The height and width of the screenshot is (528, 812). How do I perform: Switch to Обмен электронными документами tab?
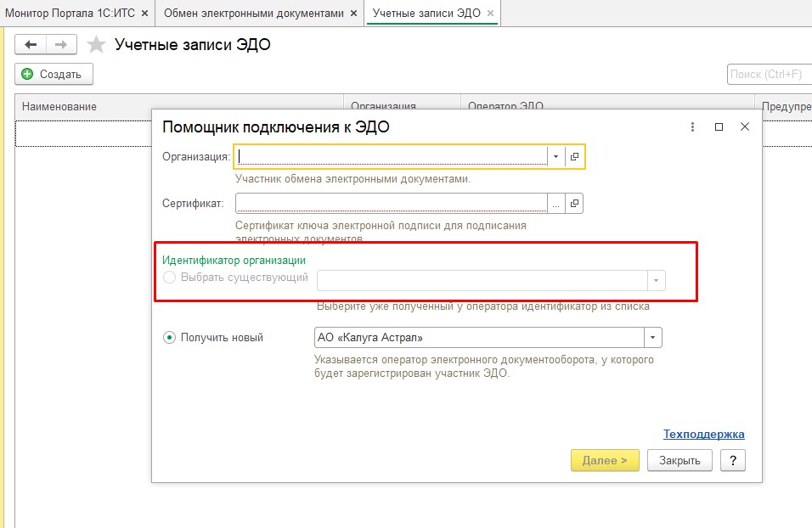(254, 14)
